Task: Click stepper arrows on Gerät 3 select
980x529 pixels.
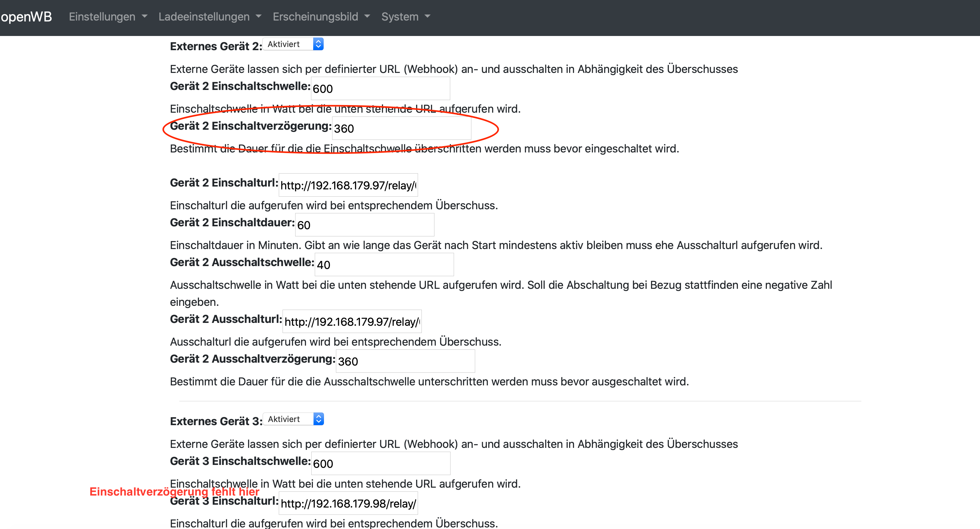Action: (319, 419)
